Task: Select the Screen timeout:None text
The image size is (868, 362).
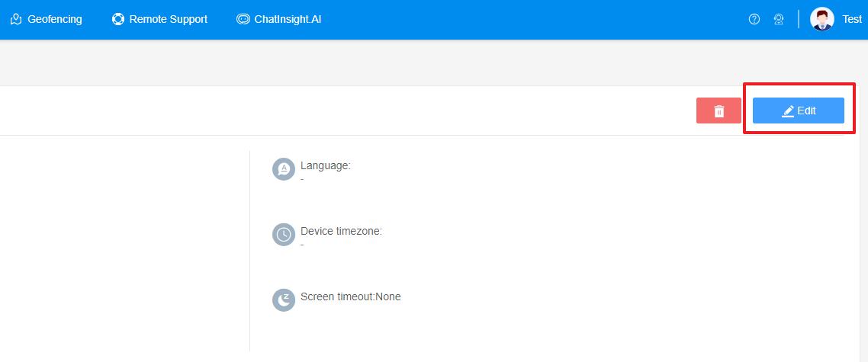Action: pyautogui.click(x=350, y=296)
